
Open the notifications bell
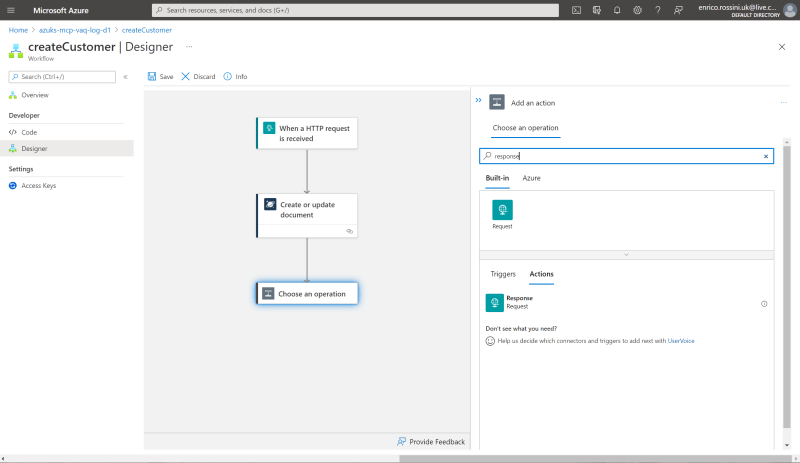(x=617, y=10)
